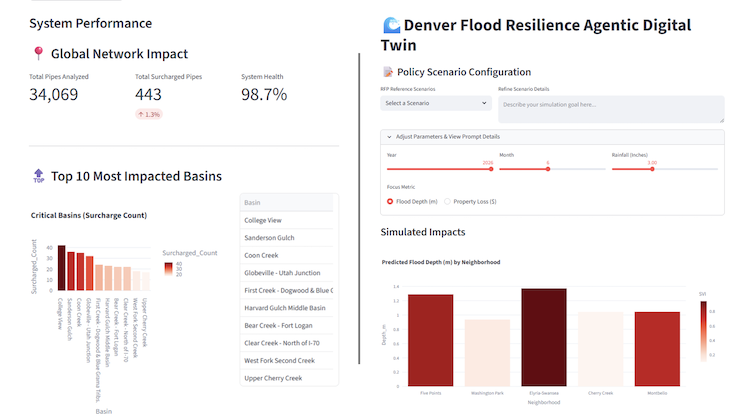Click the pin icon beside Global Network Impact

pos(38,54)
